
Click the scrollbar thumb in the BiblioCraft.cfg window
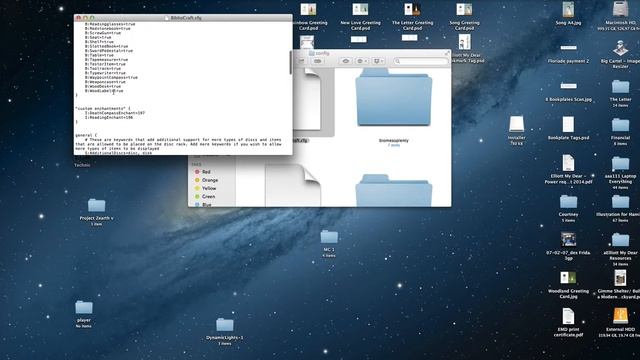(x=291, y=62)
